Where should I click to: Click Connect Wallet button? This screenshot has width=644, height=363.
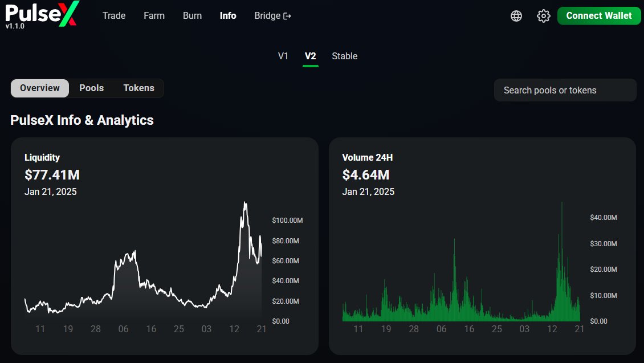599,15
